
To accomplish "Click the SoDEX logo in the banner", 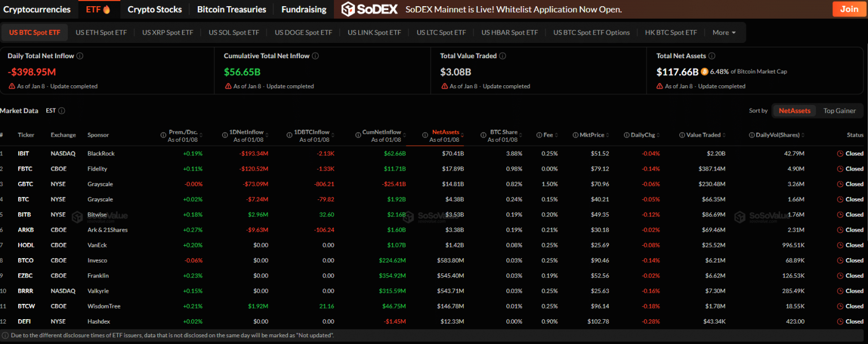I will 370,9.
